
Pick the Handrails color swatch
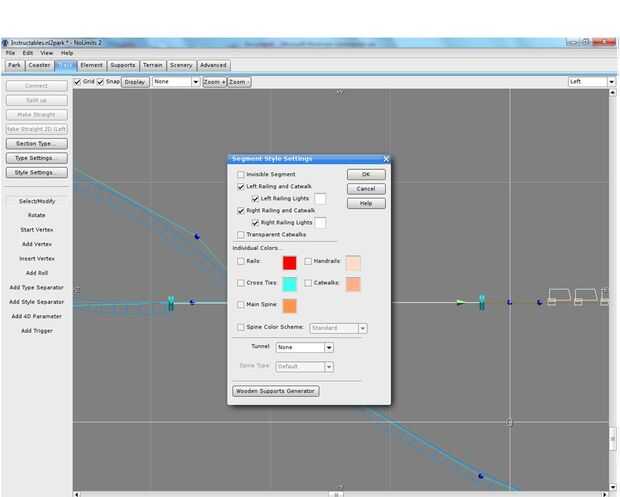click(353, 263)
